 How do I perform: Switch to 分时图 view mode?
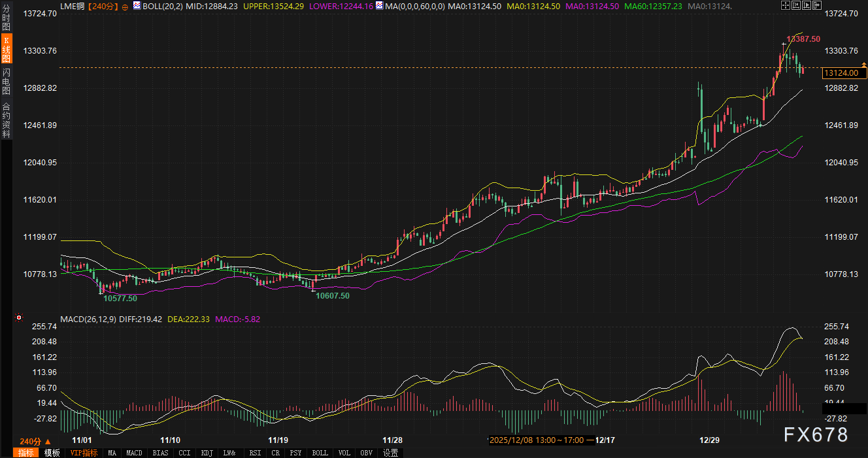coord(6,18)
